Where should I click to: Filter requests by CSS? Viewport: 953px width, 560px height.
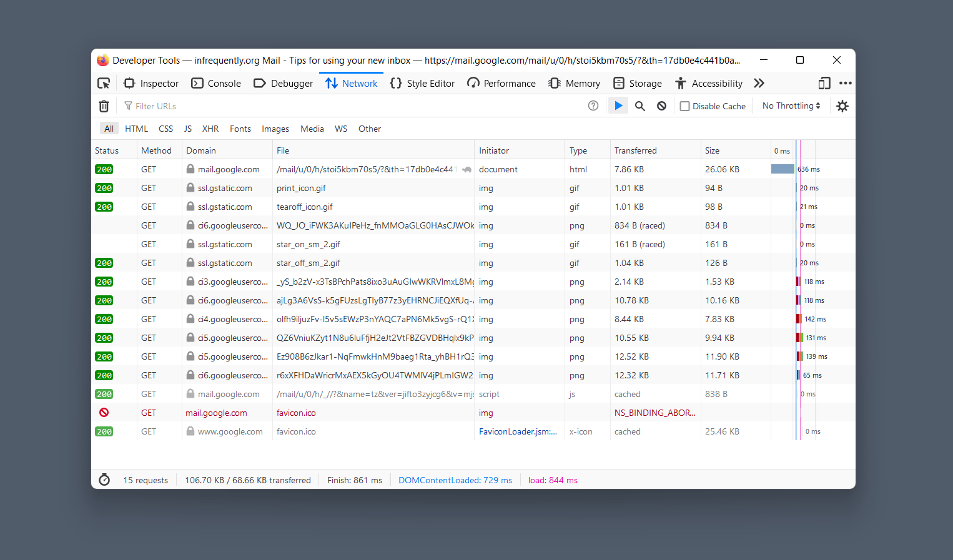165,129
